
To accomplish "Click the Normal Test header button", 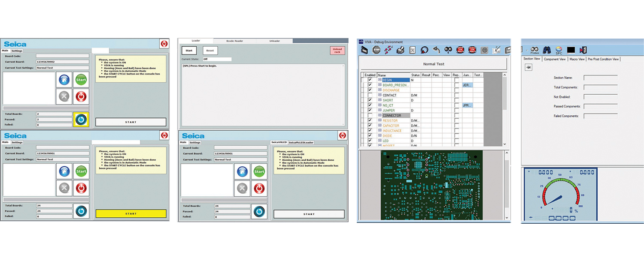I will [x=434, y=64].
